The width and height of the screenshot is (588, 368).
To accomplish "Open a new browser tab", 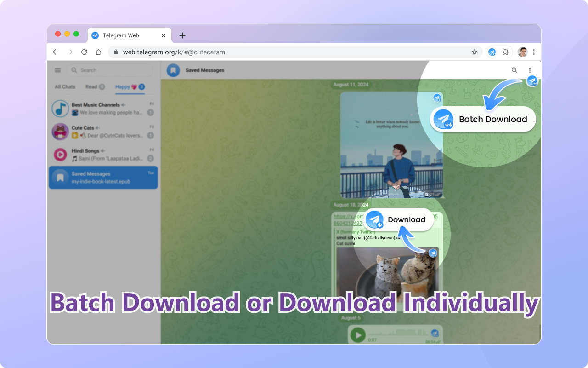I will point(182,35).
